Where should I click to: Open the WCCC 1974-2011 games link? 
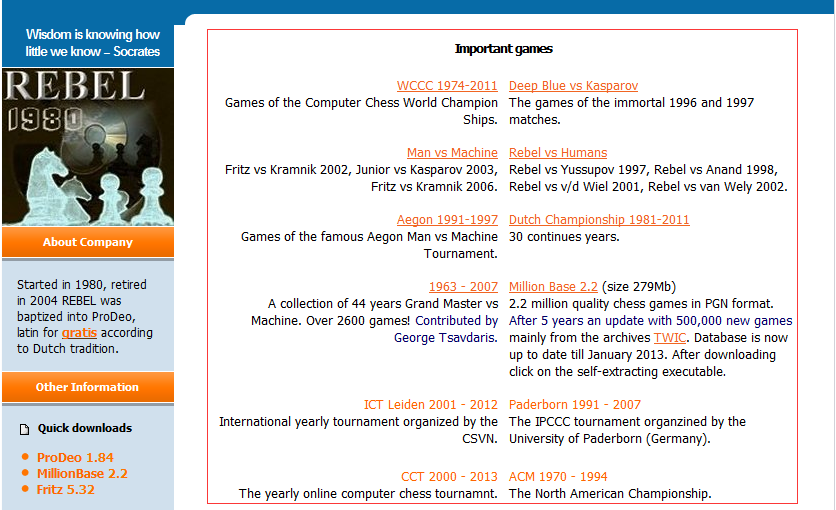coord(447,86)
